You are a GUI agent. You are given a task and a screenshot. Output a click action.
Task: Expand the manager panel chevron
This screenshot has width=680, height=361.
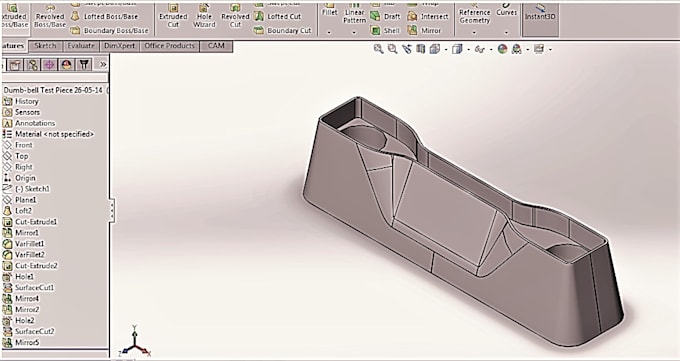pyautogui.click(x=103, y=65)
